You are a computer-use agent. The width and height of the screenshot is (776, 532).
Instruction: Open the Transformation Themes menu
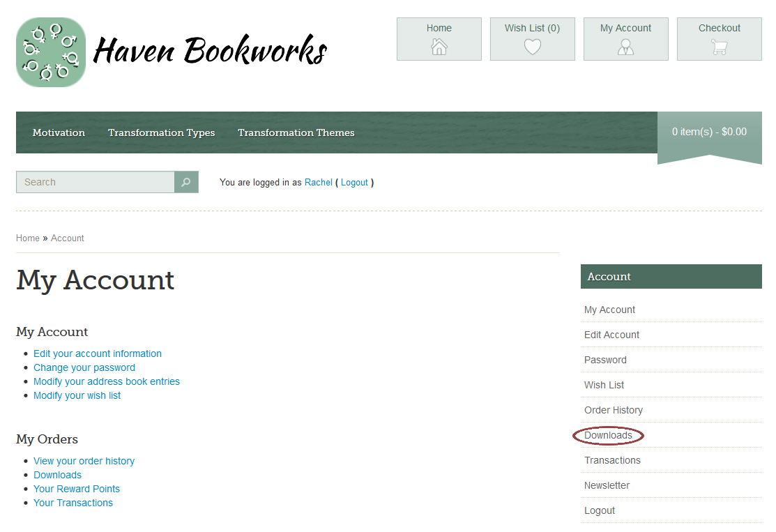pos(296,132)
